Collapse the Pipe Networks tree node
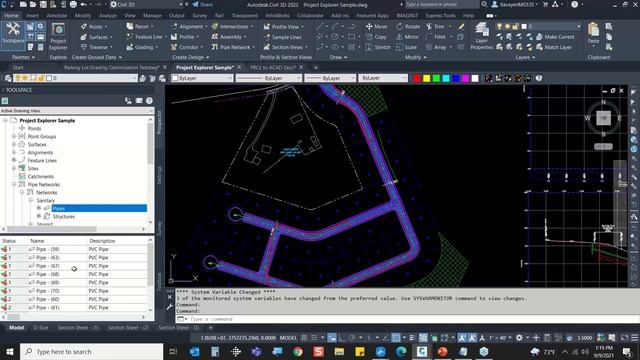 (x=14, y=184)
